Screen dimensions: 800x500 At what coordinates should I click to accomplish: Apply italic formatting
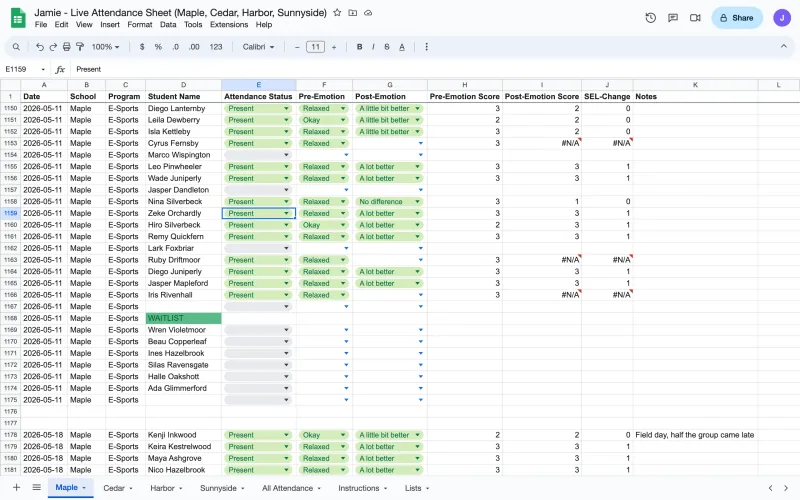click(x=373, y=47)
